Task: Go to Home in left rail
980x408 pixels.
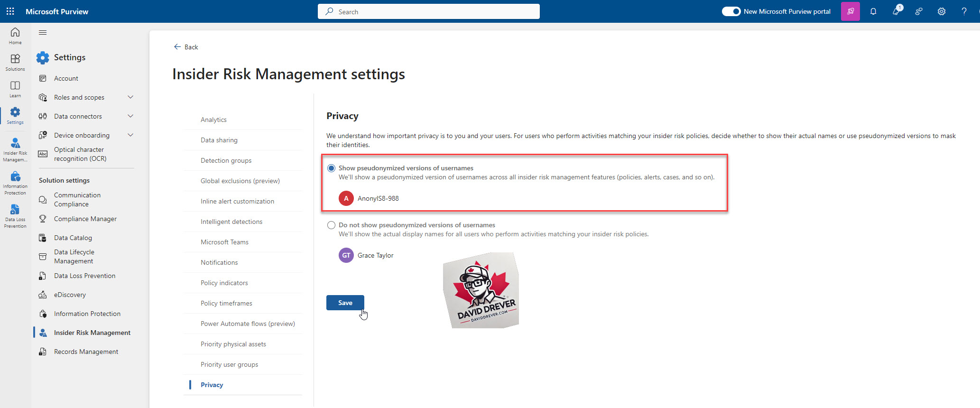Action: [x=15, y=36]
